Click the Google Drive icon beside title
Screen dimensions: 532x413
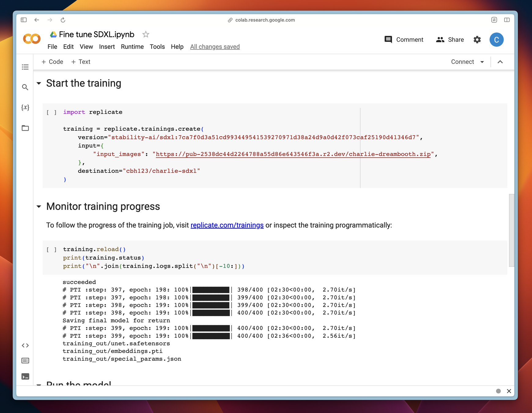[x=53, y=35]
